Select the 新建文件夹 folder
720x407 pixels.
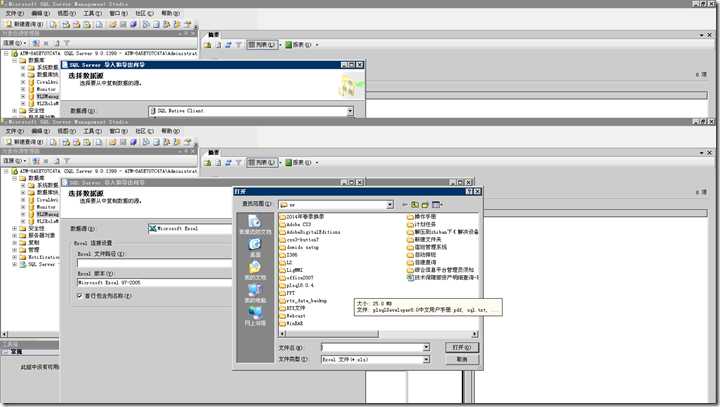point(424,239)
